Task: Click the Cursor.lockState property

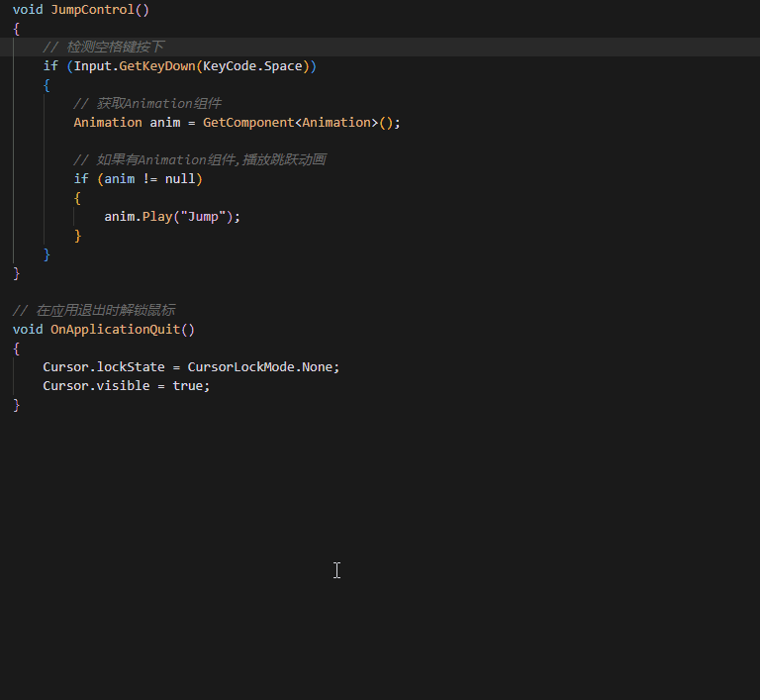Action: [104, 366]
